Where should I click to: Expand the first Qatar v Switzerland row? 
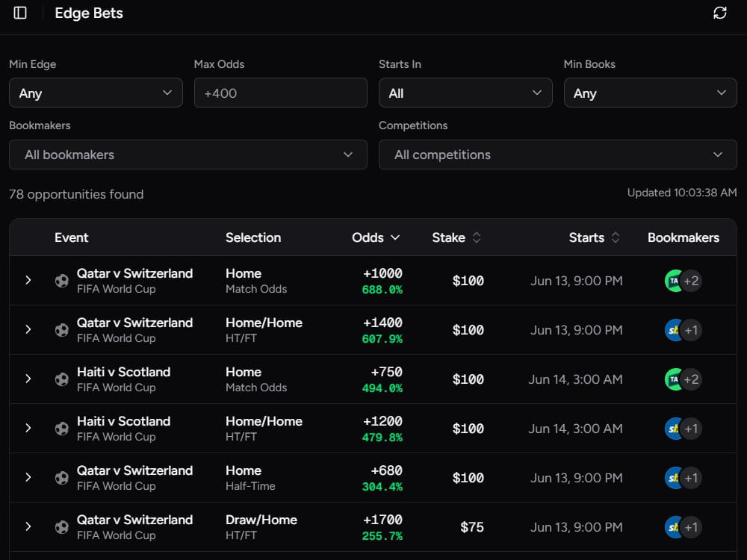pos(28,281)
